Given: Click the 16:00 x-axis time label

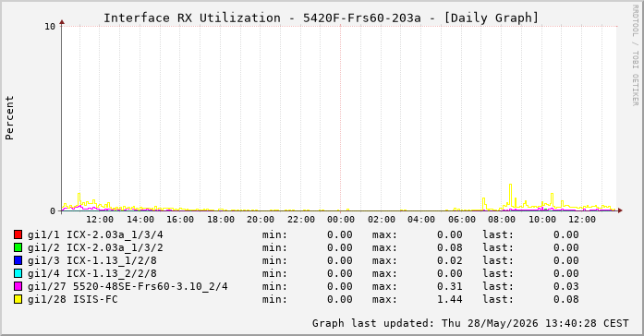Looking at the screenshot, I should (x=180, y=220).
